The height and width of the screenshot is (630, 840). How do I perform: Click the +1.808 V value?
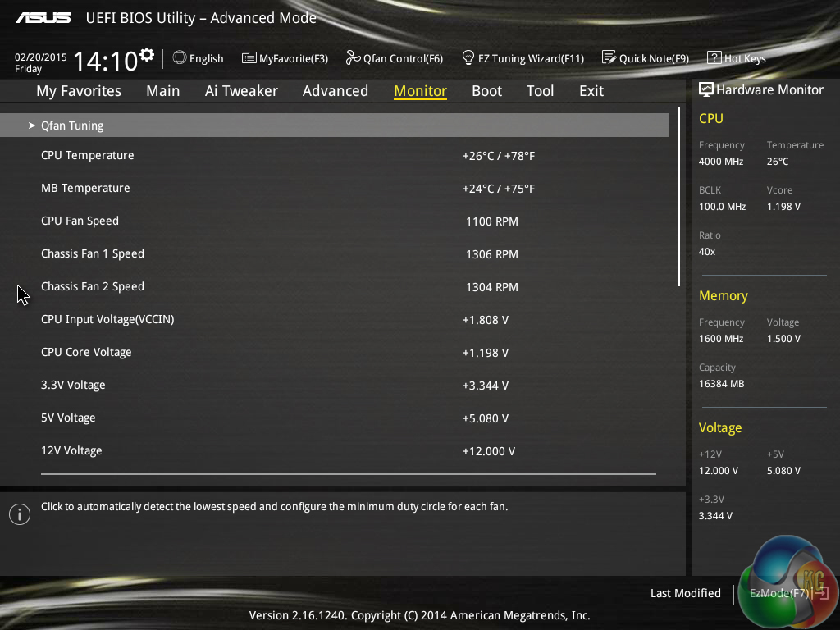click(x=486, y=320)
